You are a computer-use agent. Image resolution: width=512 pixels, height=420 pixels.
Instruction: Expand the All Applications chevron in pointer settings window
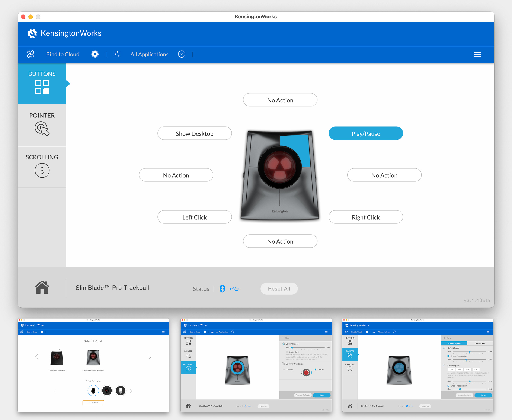[394, 332]
